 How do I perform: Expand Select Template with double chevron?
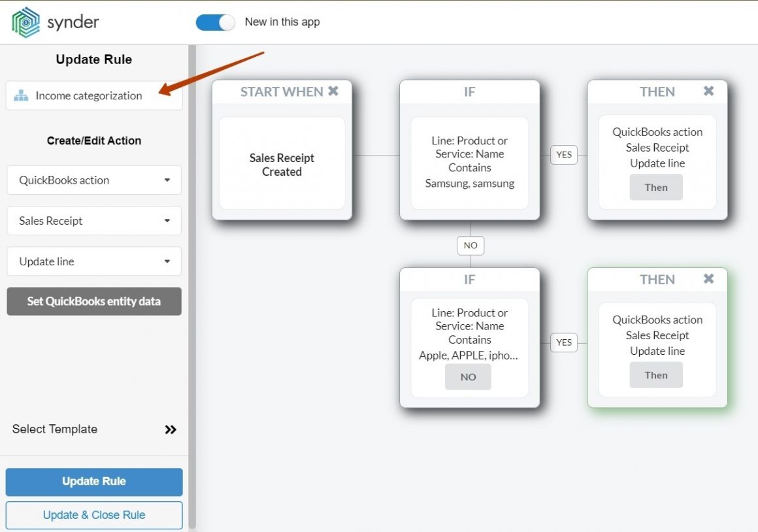(x=170, y=429)
